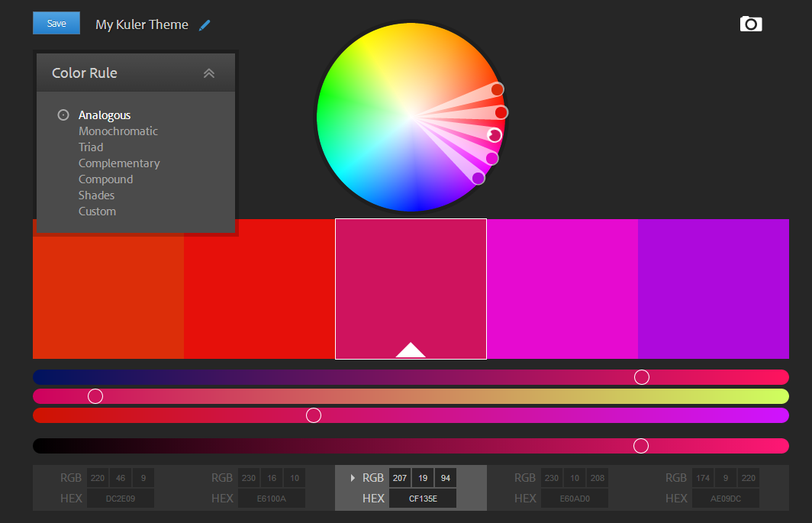Viewport: 812px width, 523px height.
Task: Select the Custom color rule
Action: pos(97,211)
